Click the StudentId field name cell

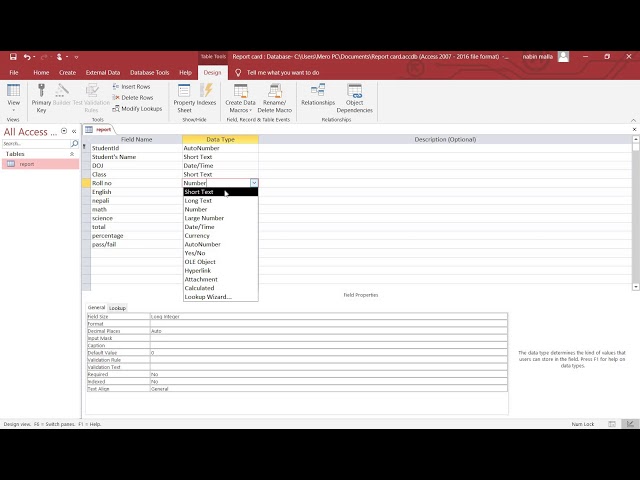tap(136, 148)
